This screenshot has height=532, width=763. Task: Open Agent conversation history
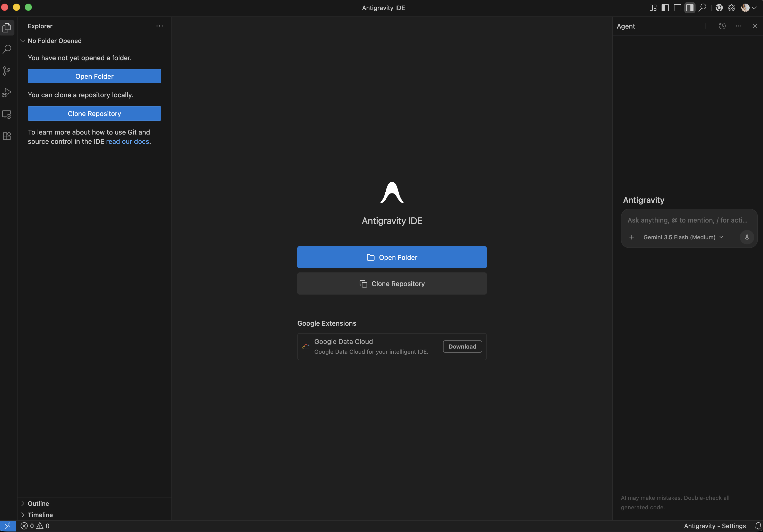point(722,26)
